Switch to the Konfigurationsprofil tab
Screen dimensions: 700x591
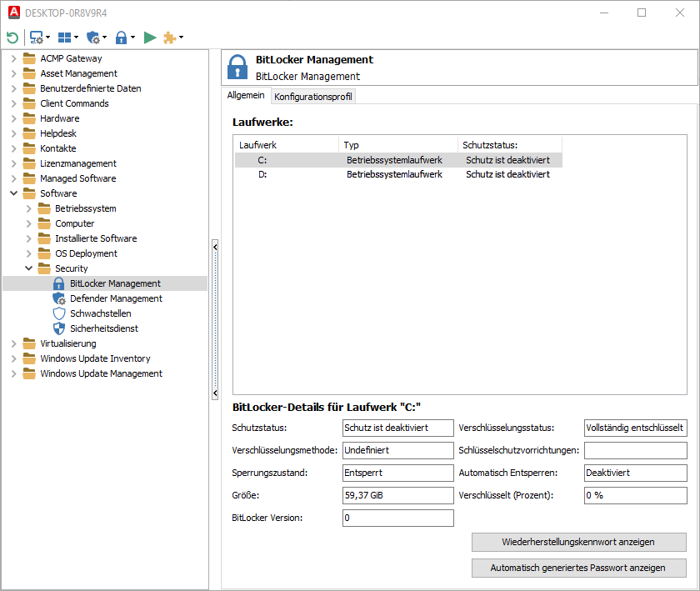(312, 96)
